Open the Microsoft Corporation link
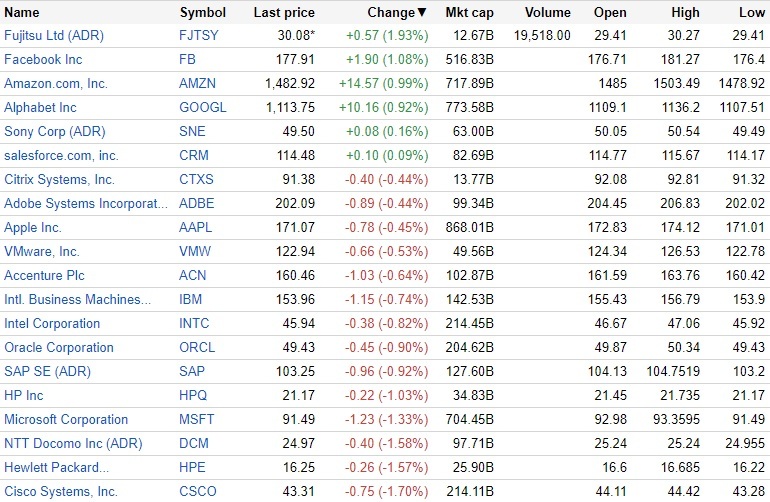The image size is (770, 502). 66,420
